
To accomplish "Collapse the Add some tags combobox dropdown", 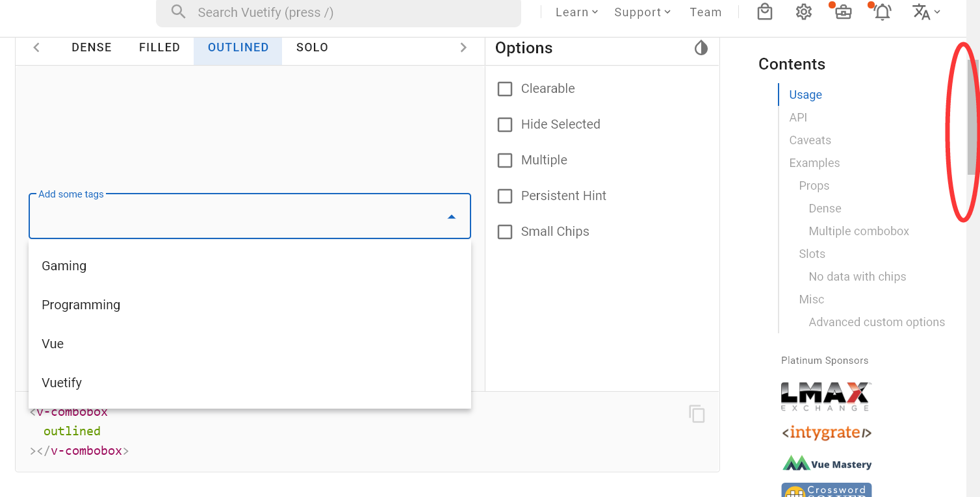I will (452, 216).
